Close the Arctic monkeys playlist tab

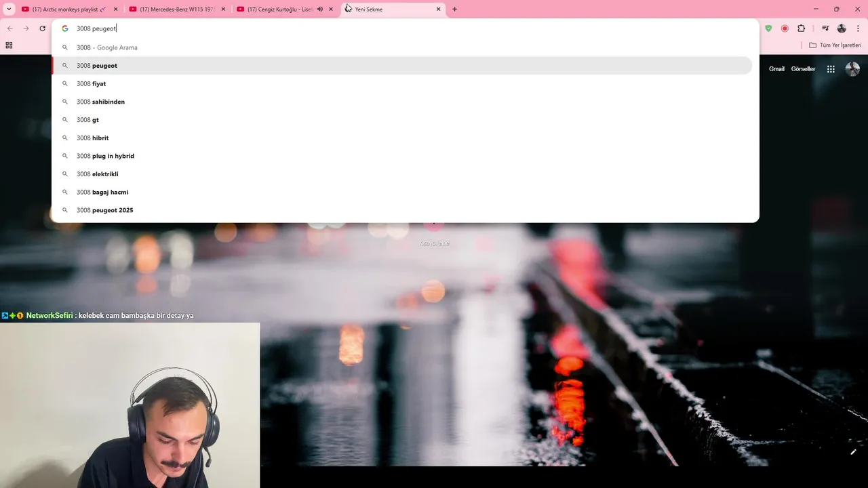click(115, 9)
